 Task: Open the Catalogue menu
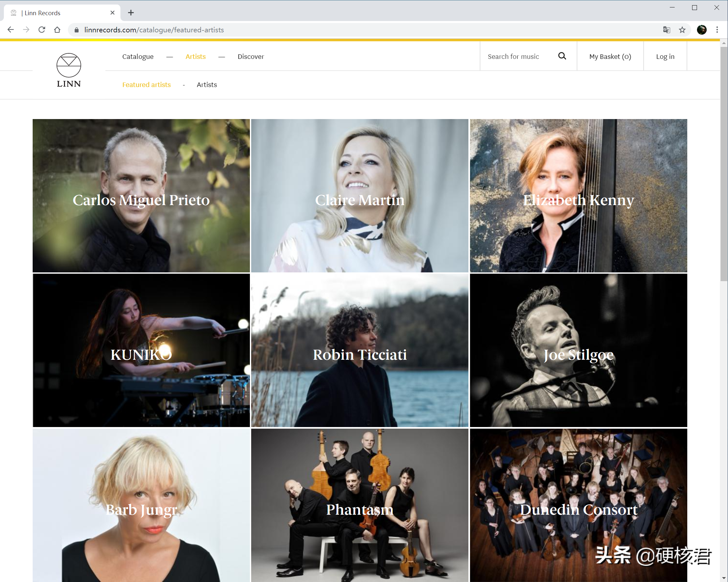click(x=138, y=56)
